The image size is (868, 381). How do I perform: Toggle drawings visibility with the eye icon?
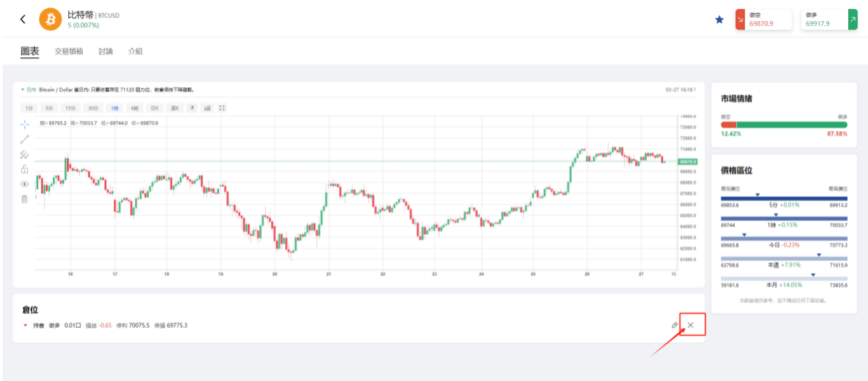(25, 184)
